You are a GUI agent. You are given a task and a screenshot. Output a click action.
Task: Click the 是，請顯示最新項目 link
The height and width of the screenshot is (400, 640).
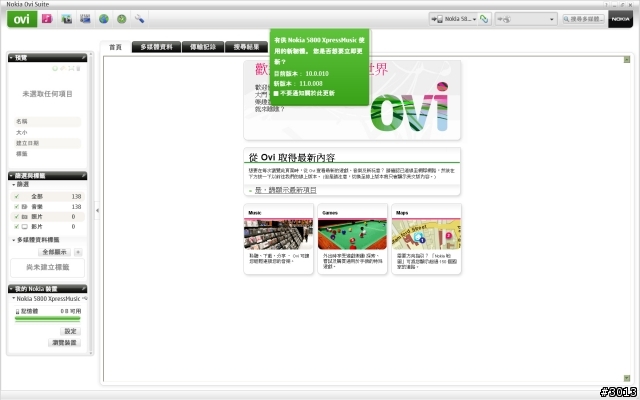pos(286,190)
